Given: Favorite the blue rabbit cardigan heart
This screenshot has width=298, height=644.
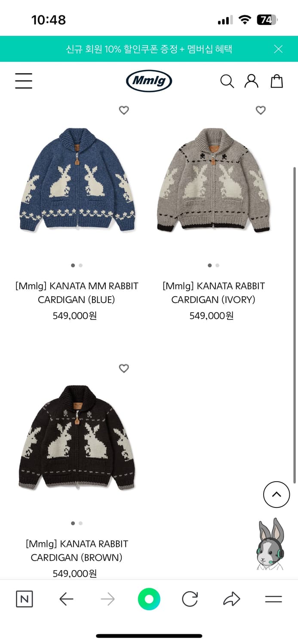Looking at the screenshot, I should pos(124,110).
